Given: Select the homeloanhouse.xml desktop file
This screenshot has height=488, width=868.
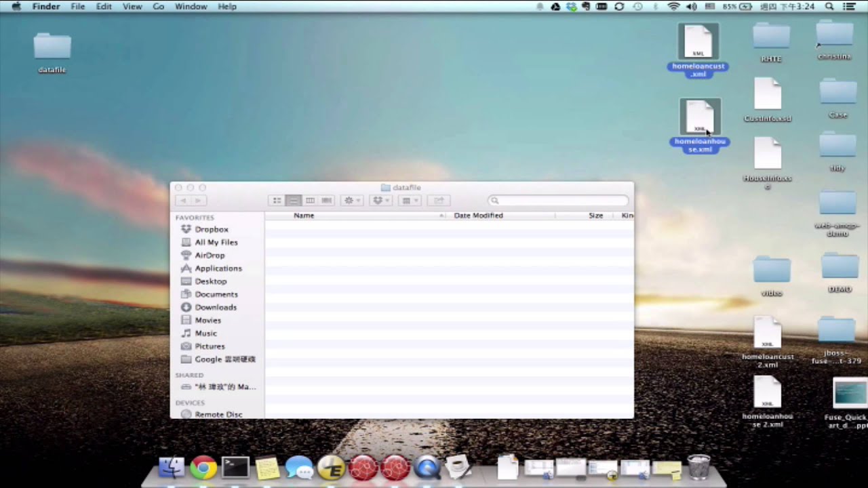Looking at the screenshot, I should pyautogui.click(x=699, y=125).
